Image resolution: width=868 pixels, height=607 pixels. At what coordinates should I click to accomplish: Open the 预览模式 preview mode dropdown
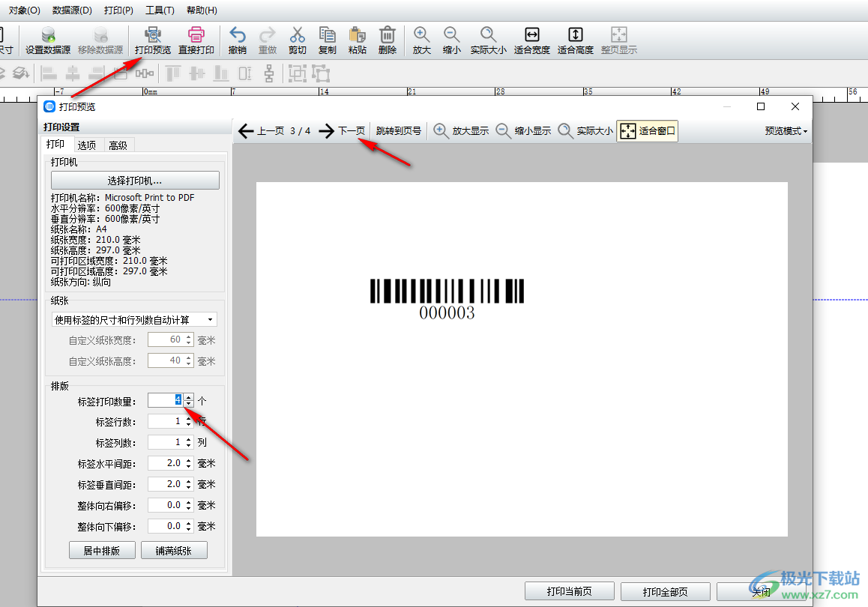[x=786, y=131]
